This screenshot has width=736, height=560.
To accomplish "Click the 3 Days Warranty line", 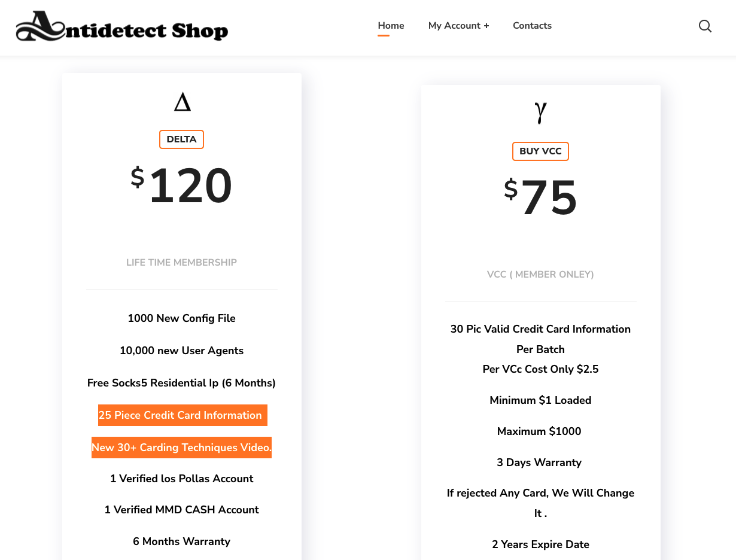I will point(539,462).
